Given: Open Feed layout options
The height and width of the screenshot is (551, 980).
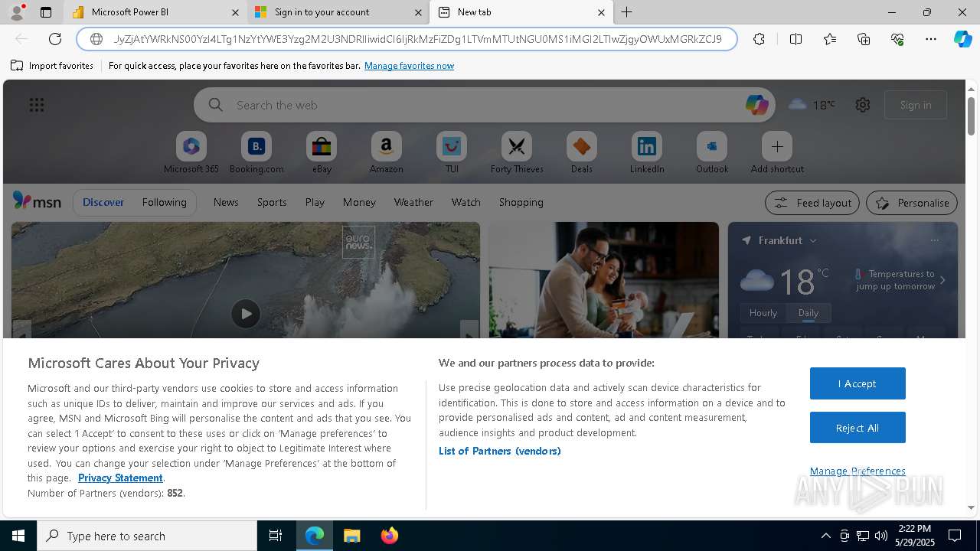Looking at the screenshot, I should click(x=812, y=203).
